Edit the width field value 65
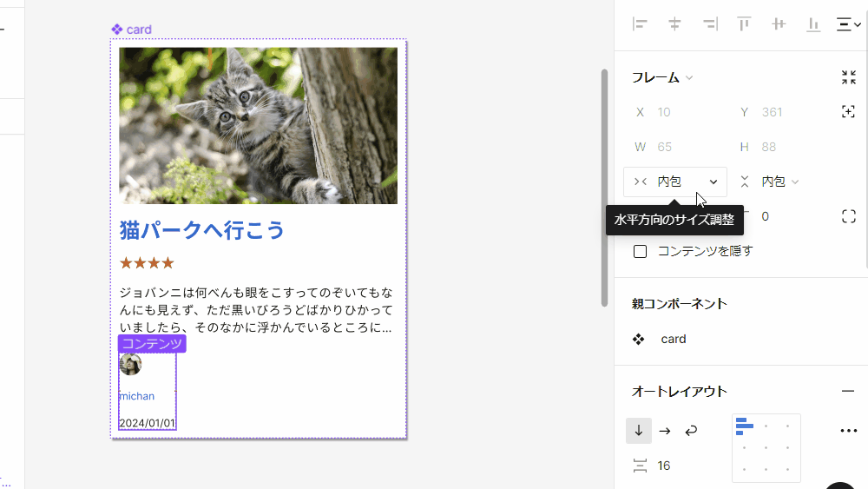Screen dimensions: 868x489 tap(664, 147)
